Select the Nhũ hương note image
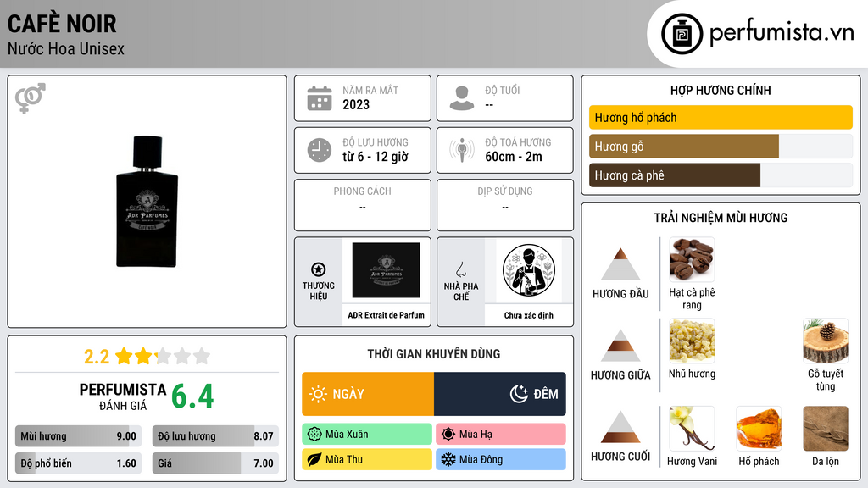This screenshot has height=488, width=868. click(x=692, y=341)
